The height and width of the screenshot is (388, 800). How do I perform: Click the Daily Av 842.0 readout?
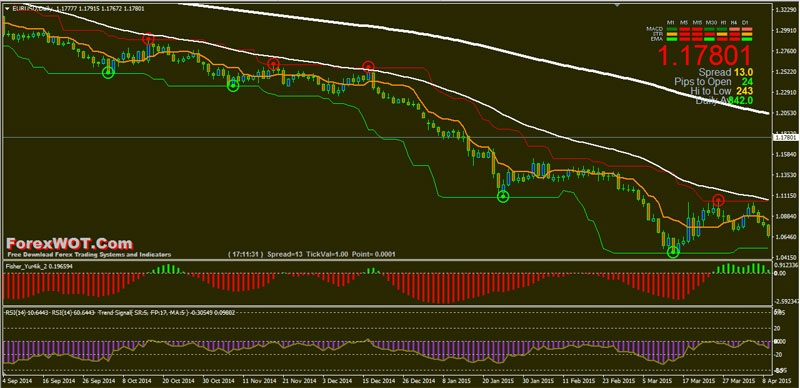click(x=725, y=101)
